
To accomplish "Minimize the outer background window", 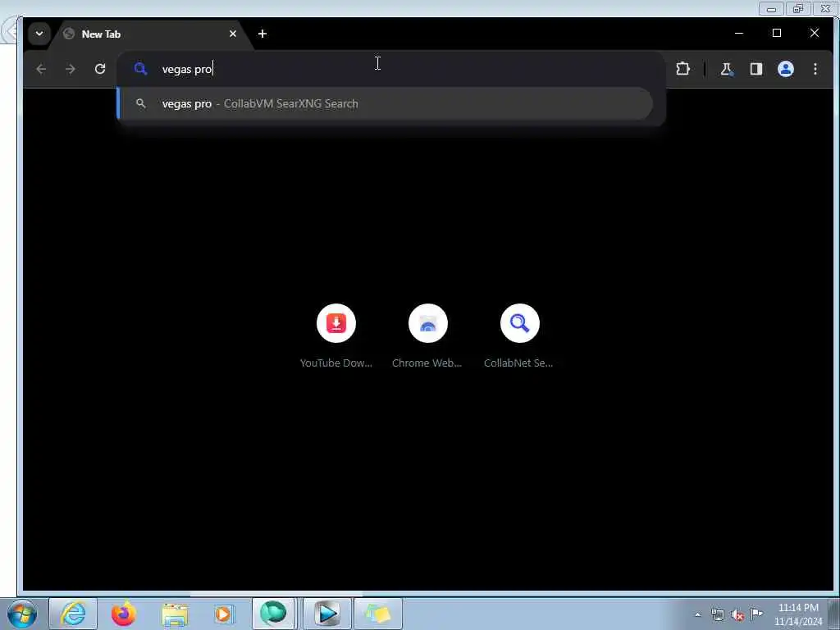I will 771,8.
